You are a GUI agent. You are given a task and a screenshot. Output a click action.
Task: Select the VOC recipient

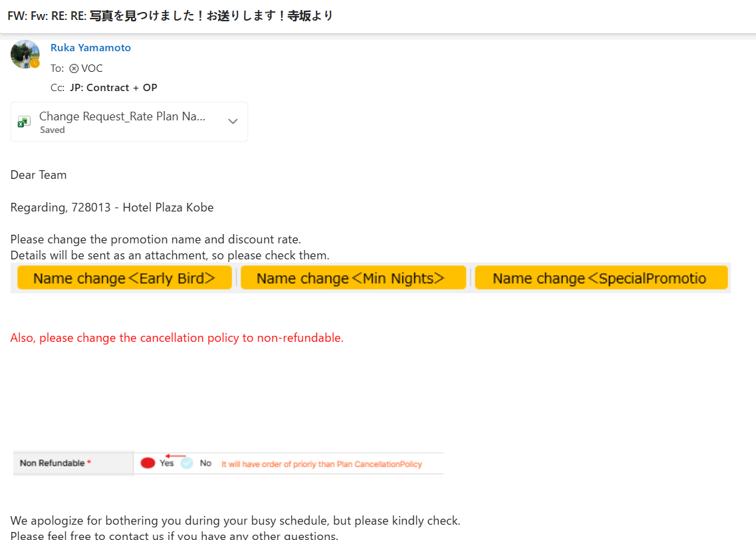pyautogui.click(x=92, y=68)
